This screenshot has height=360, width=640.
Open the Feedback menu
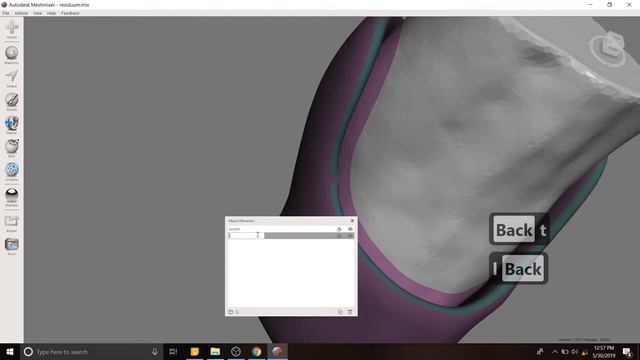[x=70, y=13]
